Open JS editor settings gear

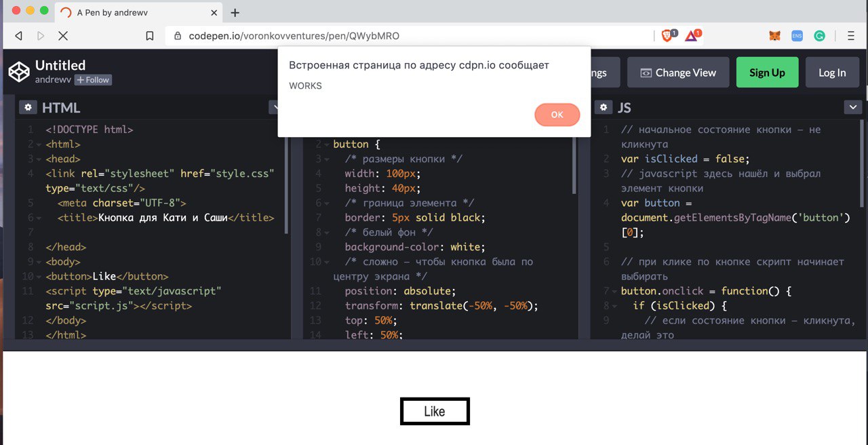point(604,107)
